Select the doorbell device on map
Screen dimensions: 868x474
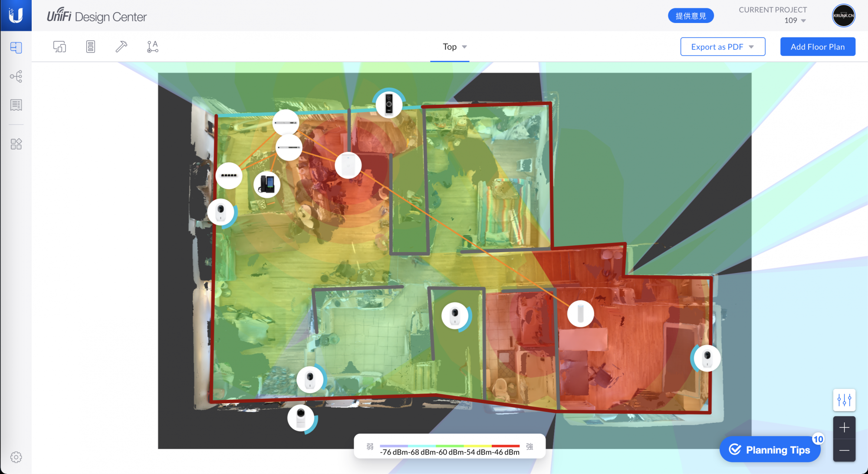pyautogui.click(x=389, y=104)
